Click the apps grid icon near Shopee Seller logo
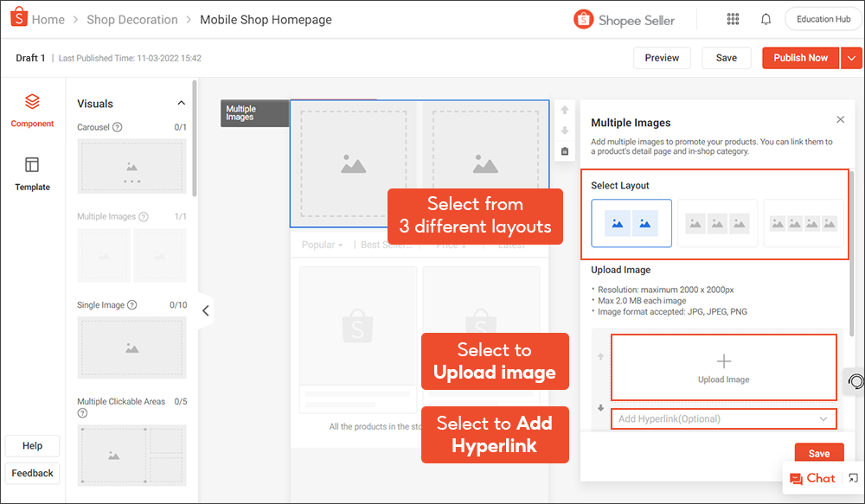This screenshot has height=504, width=865. (733, 18)
